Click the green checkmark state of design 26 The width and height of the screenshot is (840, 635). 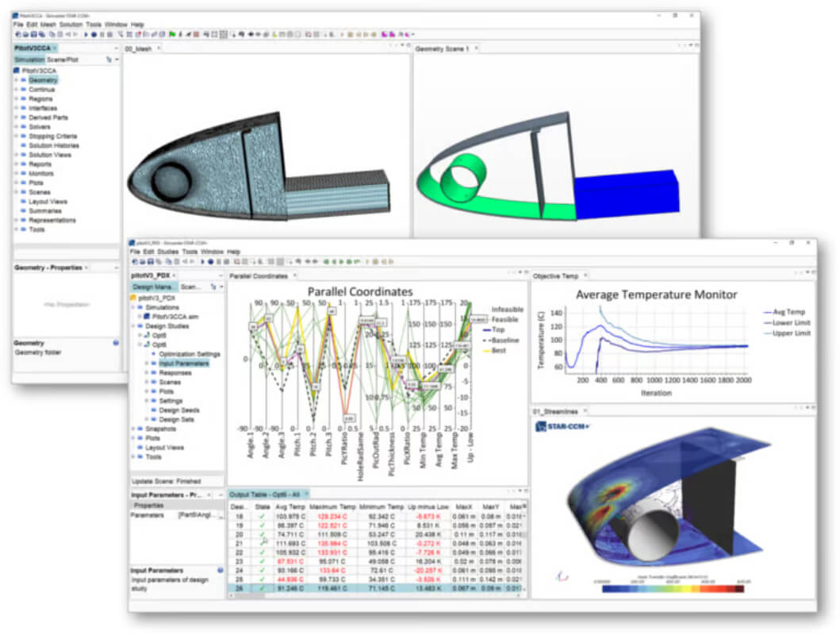point(262,588)
